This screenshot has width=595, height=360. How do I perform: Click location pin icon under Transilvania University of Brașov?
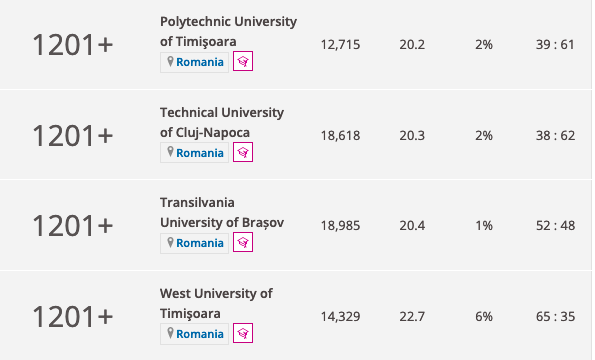pos(170,242)
